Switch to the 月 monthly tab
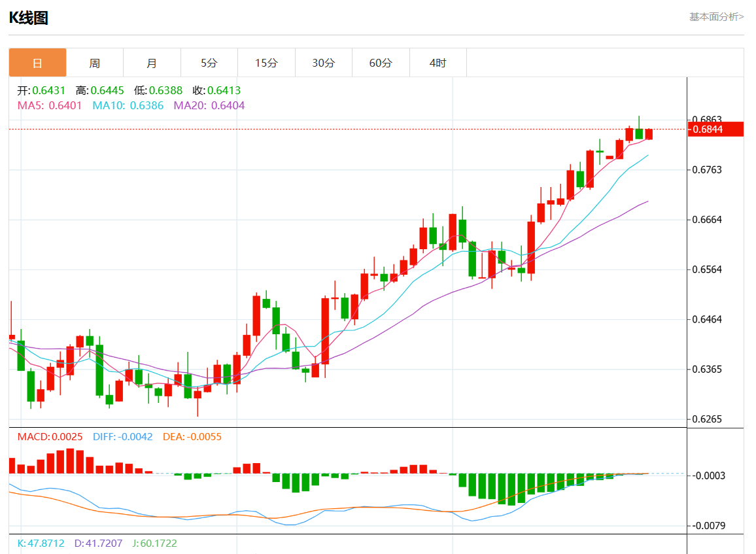The height and width of the screenshot is (554, 756). click(152, 63)
